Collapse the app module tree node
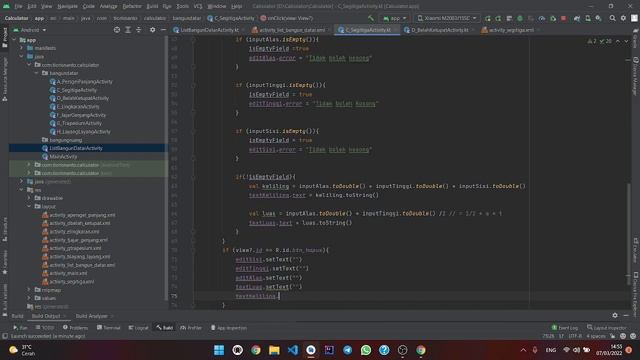Viewport: 640px width, 360px height. (14, 40)
